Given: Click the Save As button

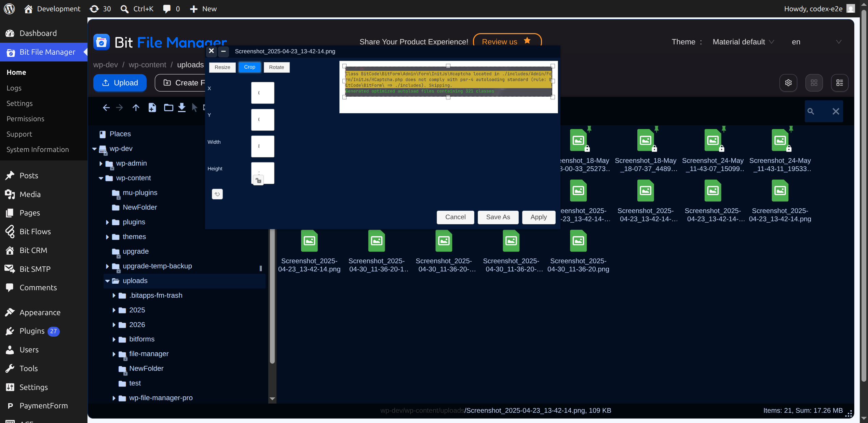Looking at the screenshot, I should tap(498, 217).
